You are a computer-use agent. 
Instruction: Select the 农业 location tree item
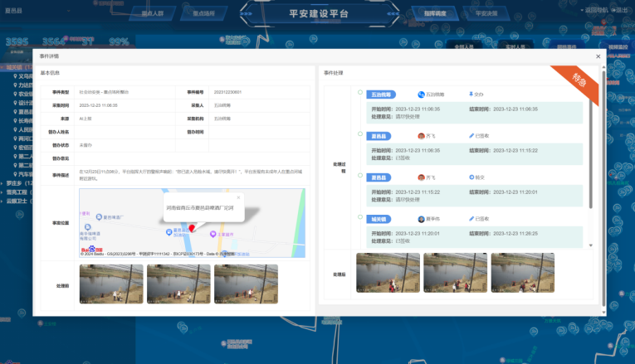[22, 94]
